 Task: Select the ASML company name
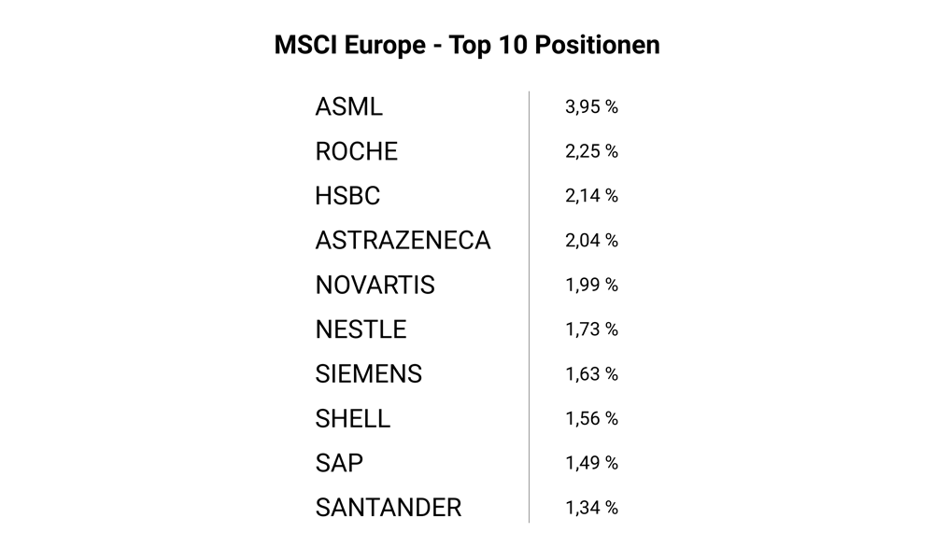tap(349, 106)
